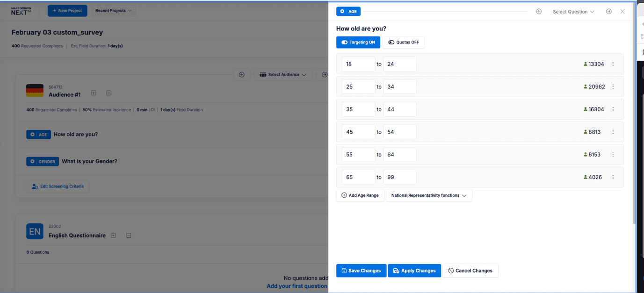Image resolution: width=644 pixels, height=293 pixels.
Task: Click the AGE badge on the age question panel
Action: point(348,11)
